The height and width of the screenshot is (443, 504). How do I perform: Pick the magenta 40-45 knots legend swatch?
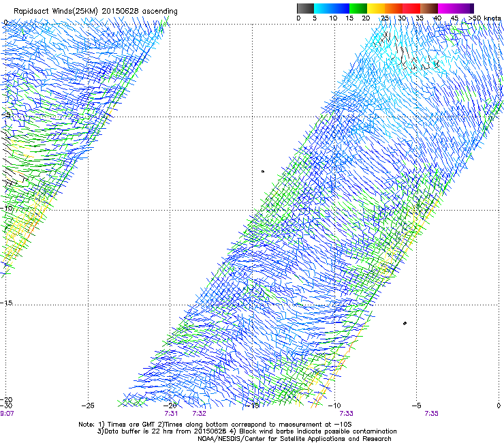coord(447,8)
